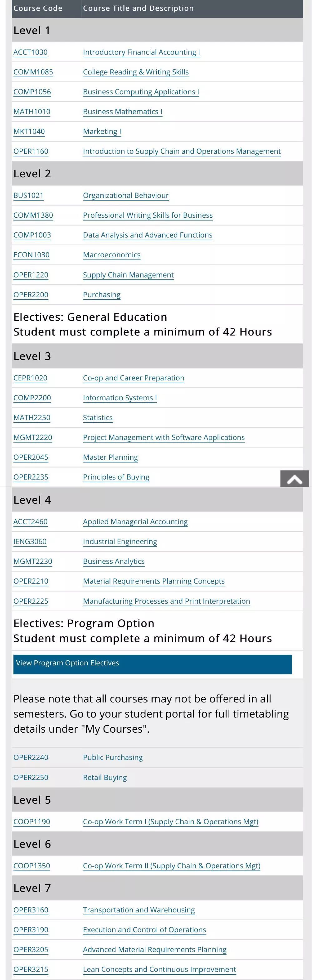Click the Statistics course title

pos(98,417)
